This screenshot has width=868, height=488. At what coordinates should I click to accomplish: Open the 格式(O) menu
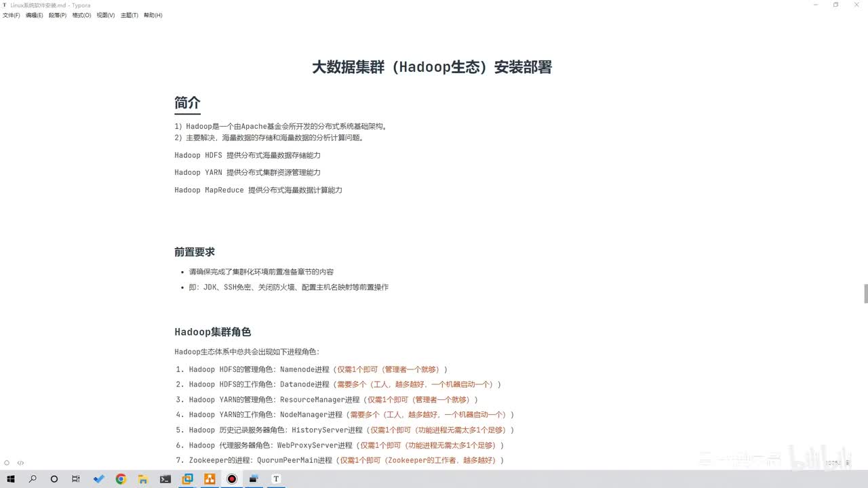(x=81, y=15)
